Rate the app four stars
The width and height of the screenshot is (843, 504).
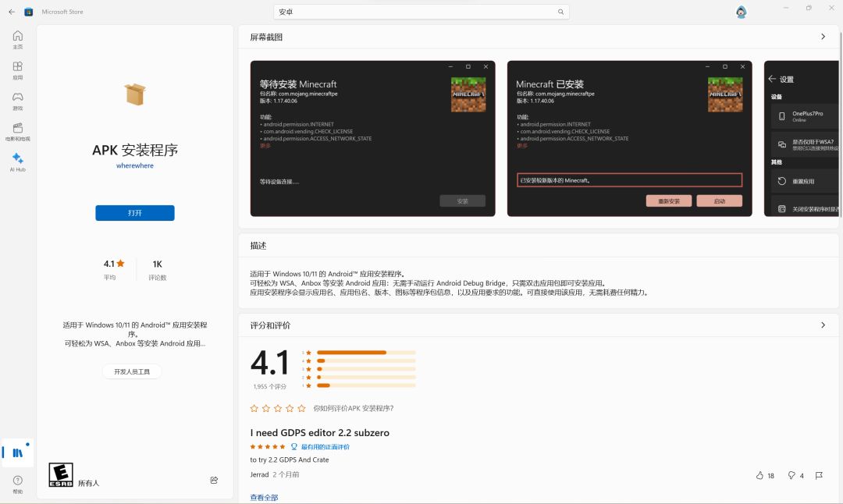point(290,408)
